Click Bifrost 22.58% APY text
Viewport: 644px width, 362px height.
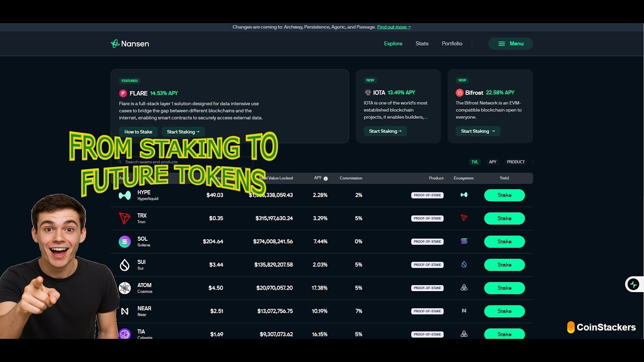pyautogui.click(x=500, y=93)
